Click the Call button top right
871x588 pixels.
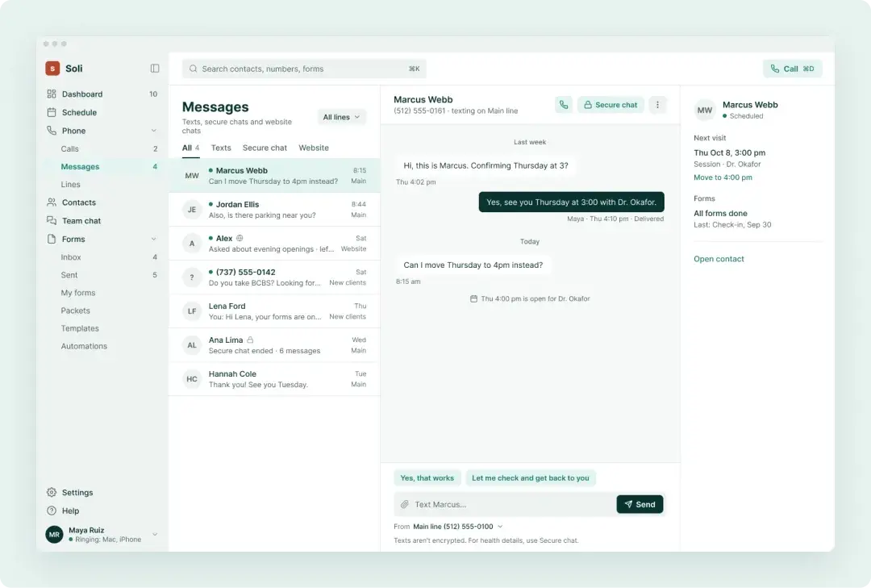792,69
